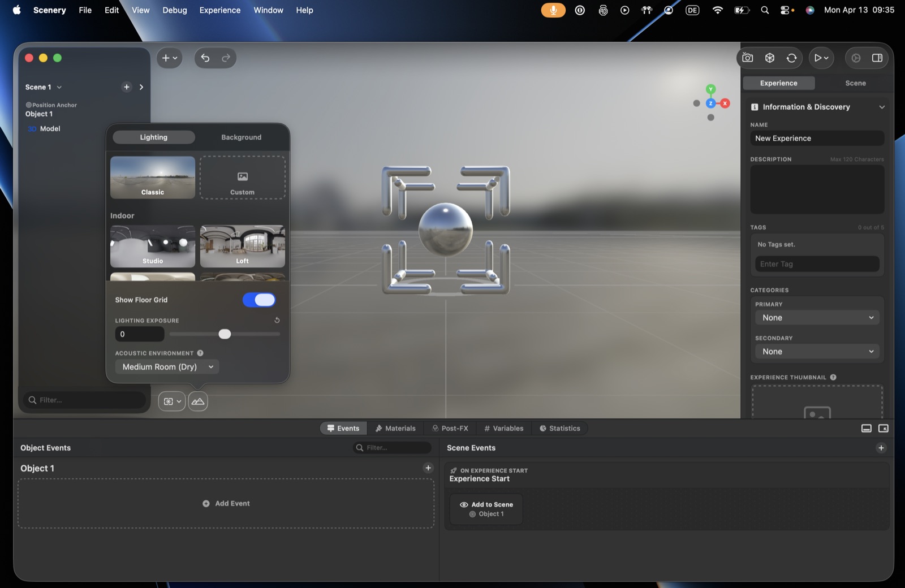Collapse the bottom panel icon
905x588 pixels.
pyautogui.click(x=866, y=429)
